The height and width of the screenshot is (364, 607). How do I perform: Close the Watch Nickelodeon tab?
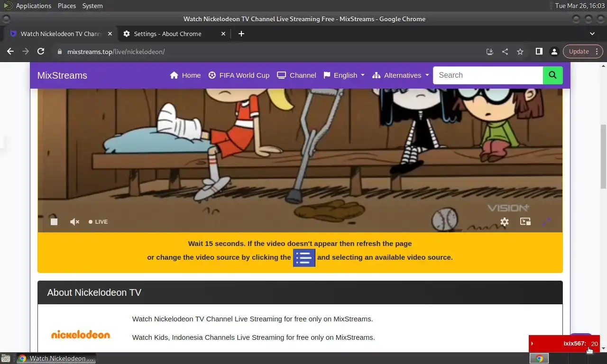(110, 34)
